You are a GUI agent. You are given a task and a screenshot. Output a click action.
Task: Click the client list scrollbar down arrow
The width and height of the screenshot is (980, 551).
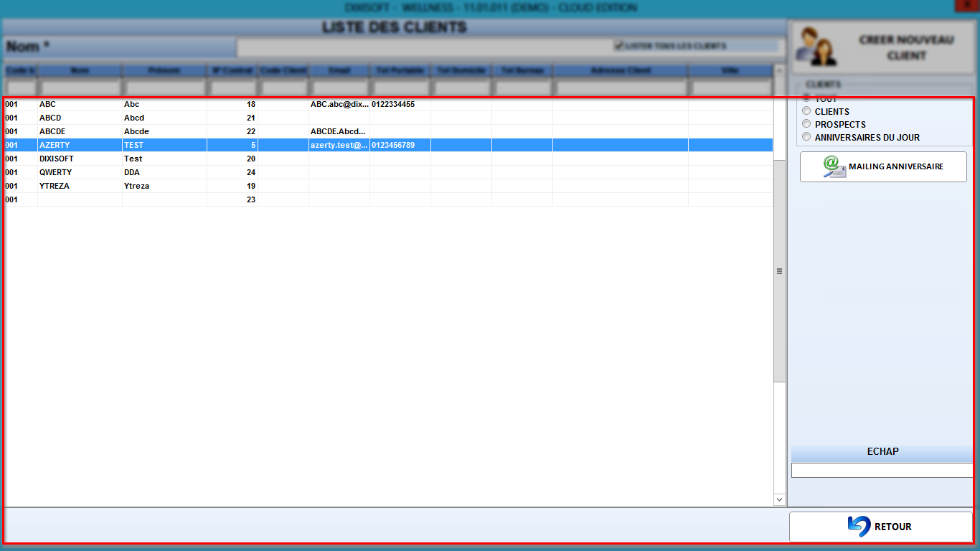[x=780, y=499]
